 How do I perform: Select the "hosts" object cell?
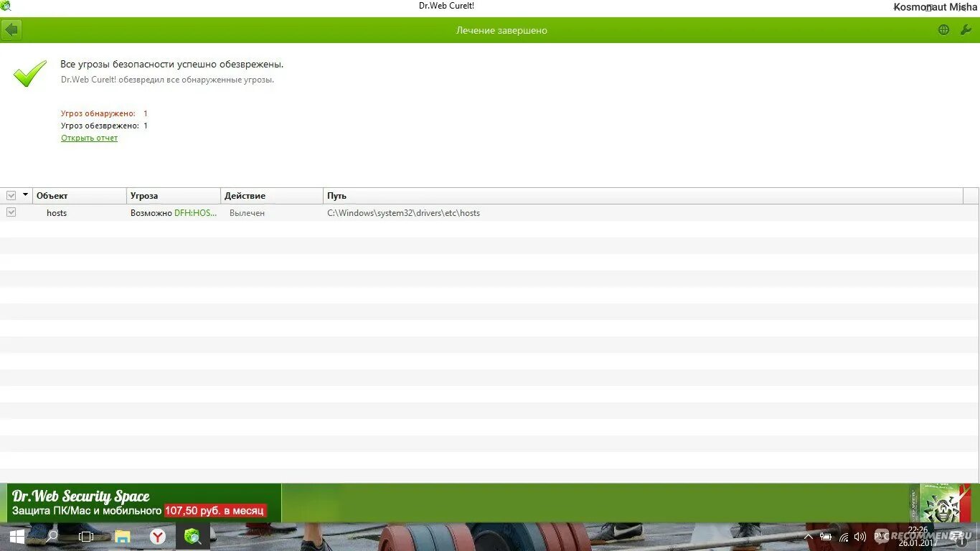pos(57,213)
